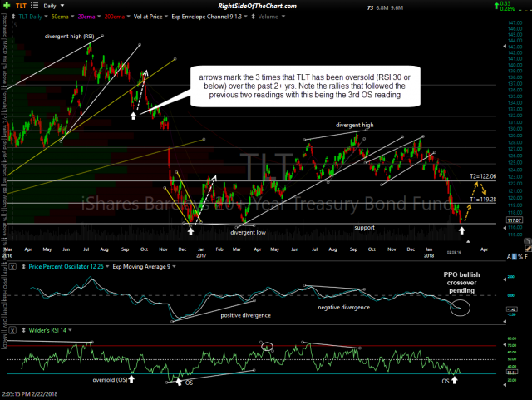Toggle the A auto-scale axis button
532x400 pixels.
click(x=509, y=257)
